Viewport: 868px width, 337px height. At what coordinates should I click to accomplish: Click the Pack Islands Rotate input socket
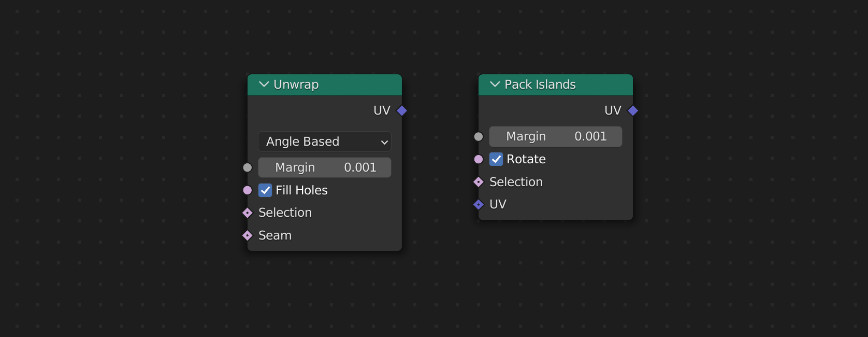coord(479,159)
